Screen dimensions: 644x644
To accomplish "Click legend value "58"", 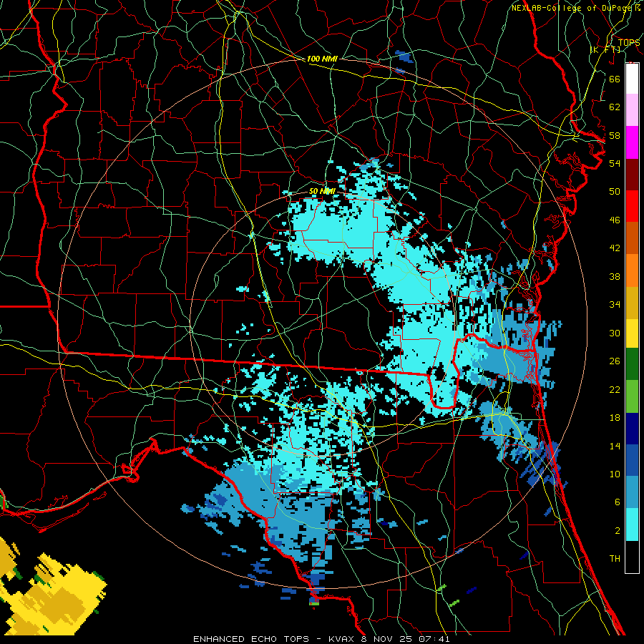I will pyautogui.click(x=615, y=135).
